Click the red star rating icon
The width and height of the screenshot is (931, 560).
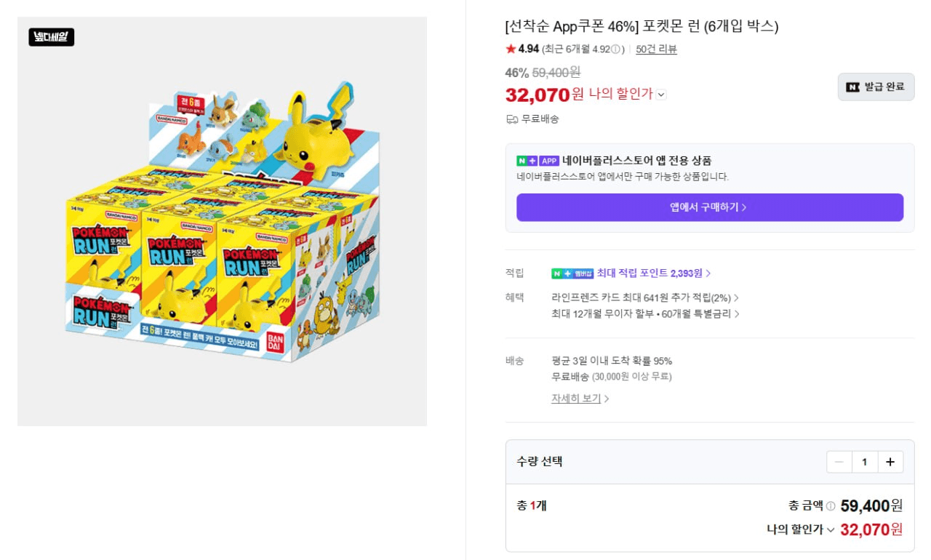click(x=511, y=49)
